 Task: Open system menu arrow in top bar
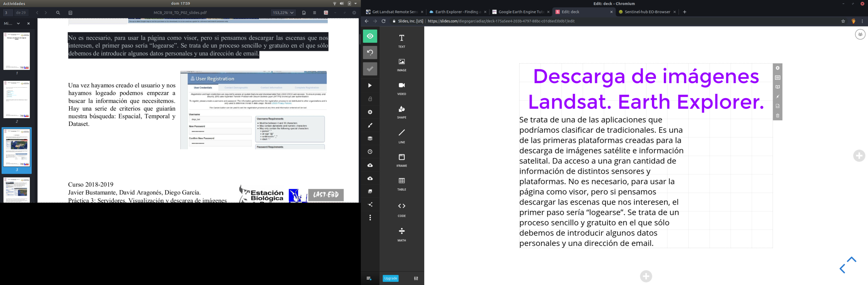[356, 3]
